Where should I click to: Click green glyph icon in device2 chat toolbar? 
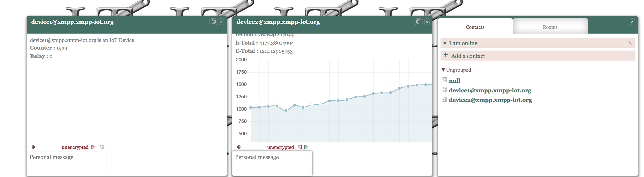coord(307,147)
